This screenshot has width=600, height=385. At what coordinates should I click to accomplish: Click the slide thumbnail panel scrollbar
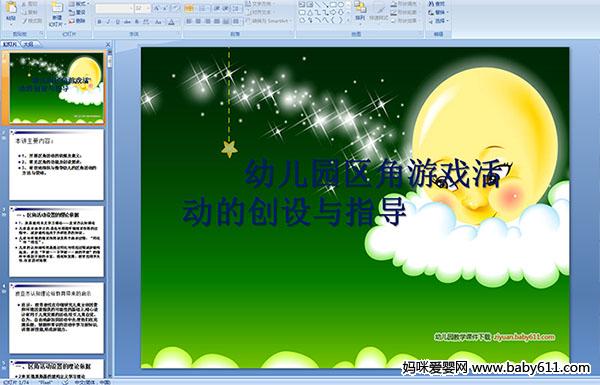point(109,210)
